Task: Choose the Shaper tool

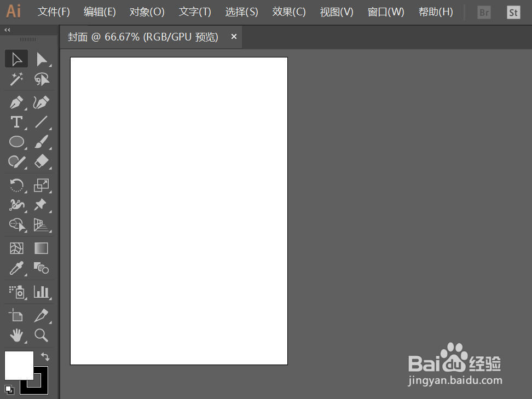Action: click(x=16, y=161)
